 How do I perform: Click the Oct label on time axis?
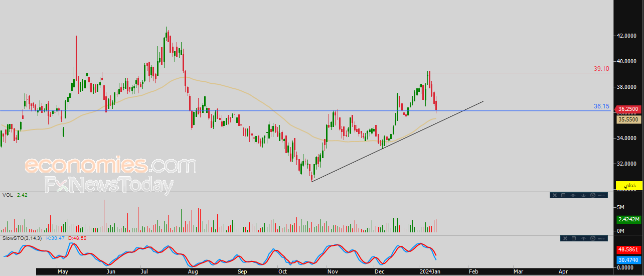(282, 271)
